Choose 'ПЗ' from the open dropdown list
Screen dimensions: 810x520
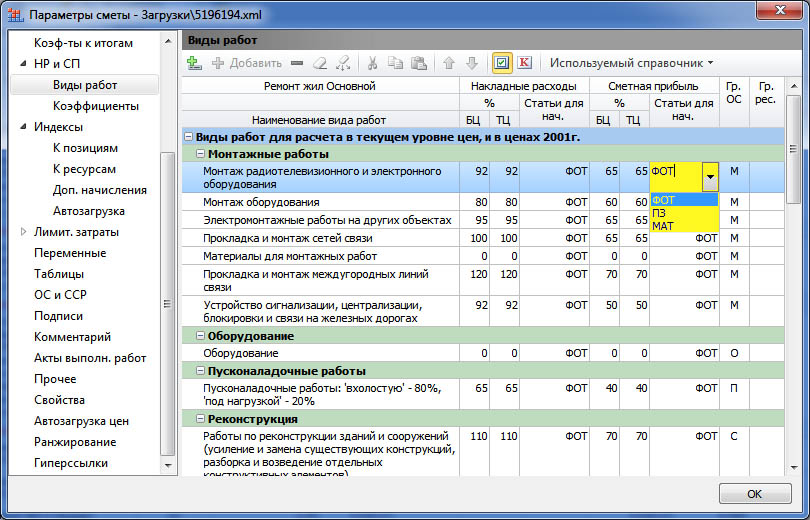coord(660,213)
